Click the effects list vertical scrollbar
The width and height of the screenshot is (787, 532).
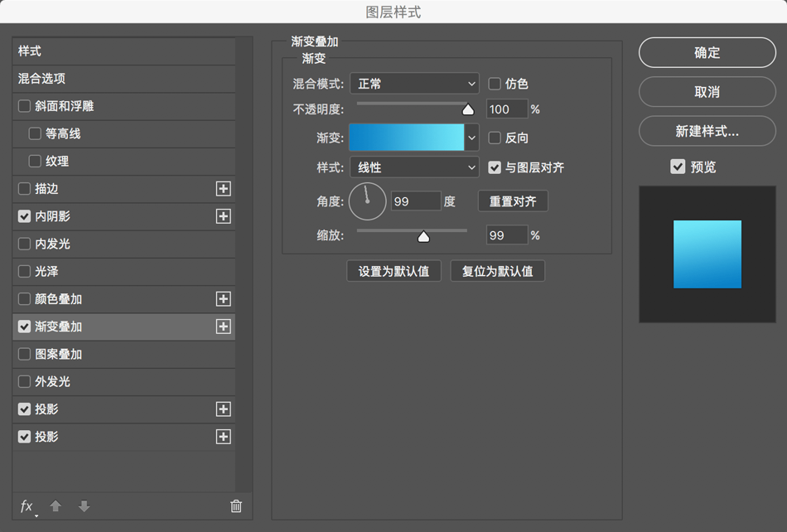[x=244, y=264]
